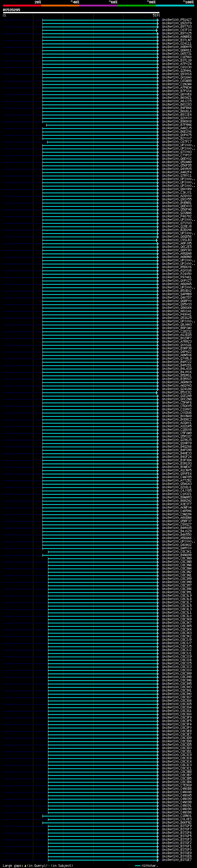This screenshot has height=868, width=197.
Task: Select hit UniRef100_Q24186
Action: [176, 389]
